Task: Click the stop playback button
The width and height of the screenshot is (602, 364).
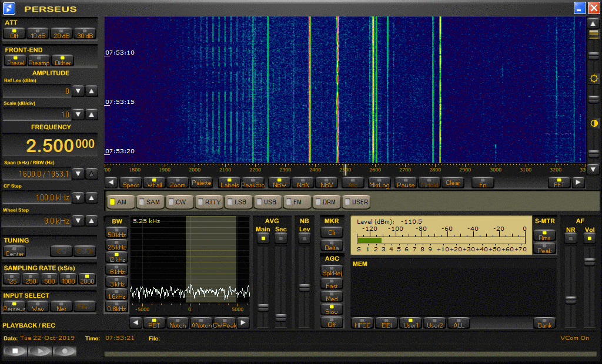Action: point(15,350)
